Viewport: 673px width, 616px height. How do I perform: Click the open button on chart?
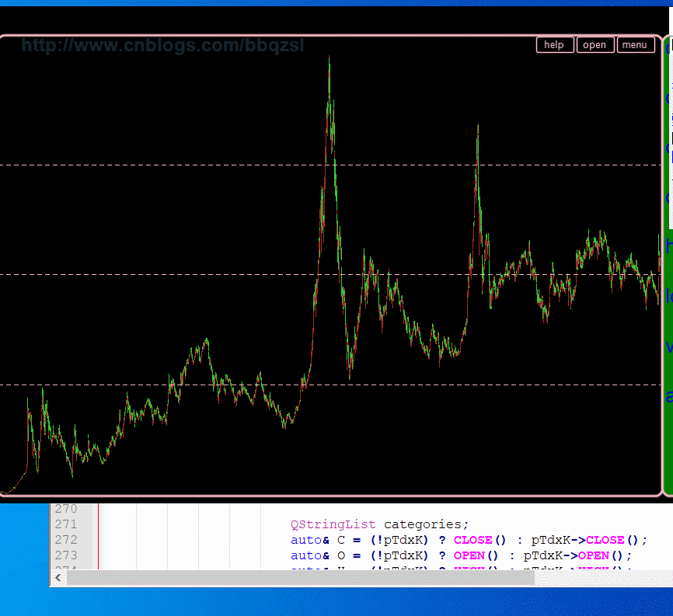tap(595, 44)
